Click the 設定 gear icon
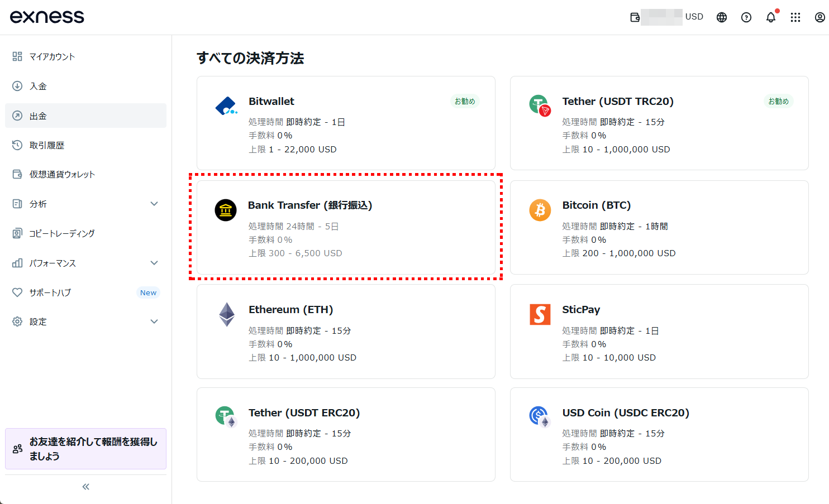 click(17, 321)
